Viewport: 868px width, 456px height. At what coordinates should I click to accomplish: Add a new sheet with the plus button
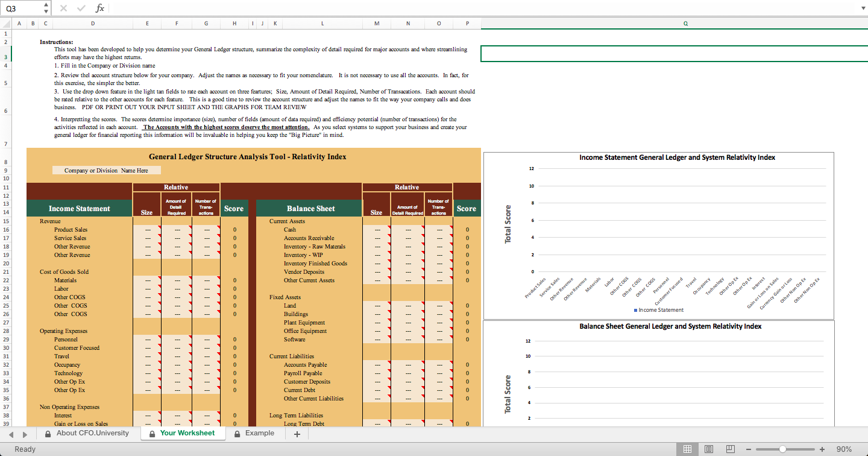pos(297,434)
